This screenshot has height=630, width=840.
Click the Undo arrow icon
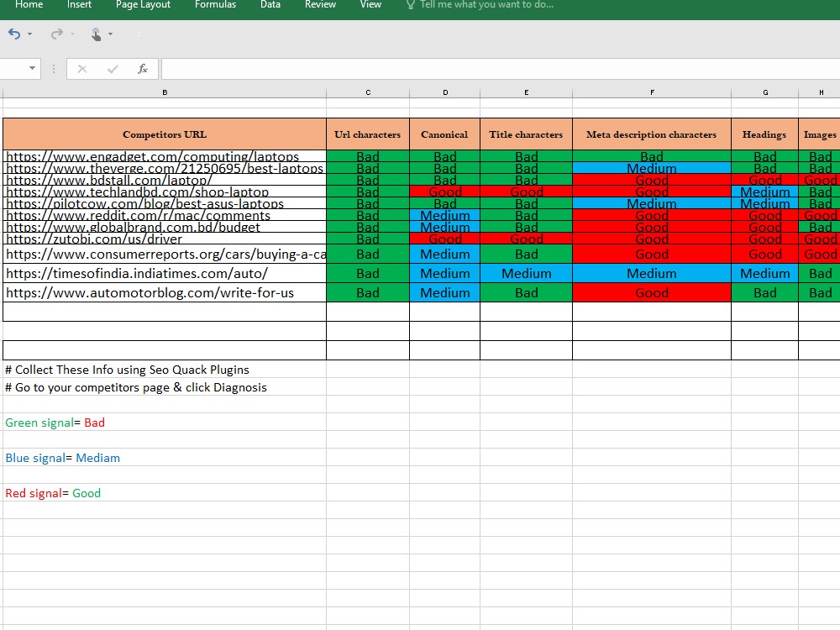tap(14, 34)
